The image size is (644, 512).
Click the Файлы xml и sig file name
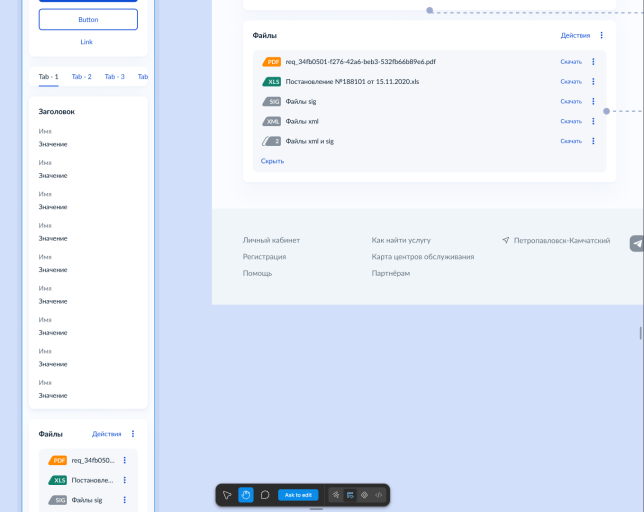(x=309, y=141)
